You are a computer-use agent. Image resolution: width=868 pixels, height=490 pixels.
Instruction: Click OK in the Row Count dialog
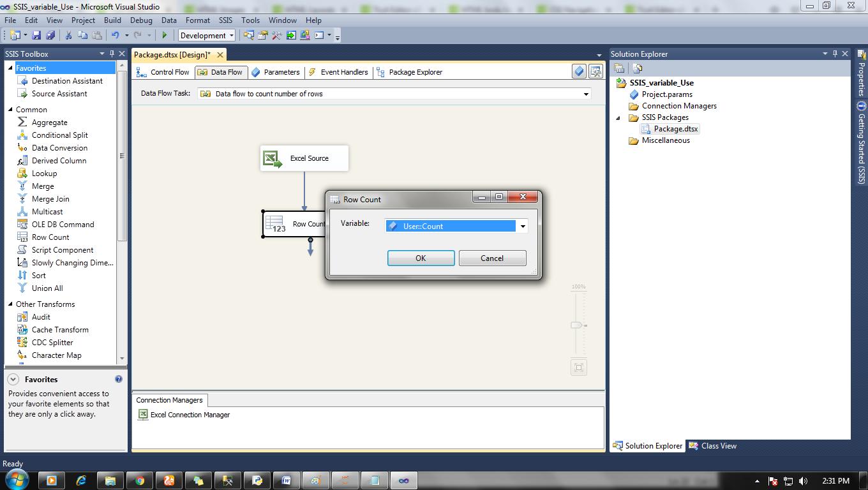421,258
